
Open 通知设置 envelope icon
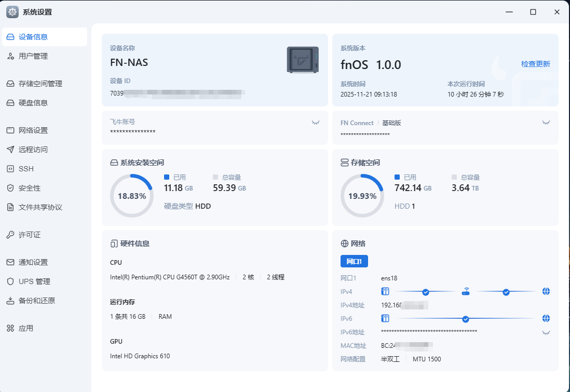pyautogui.click(x=10, y=262)
